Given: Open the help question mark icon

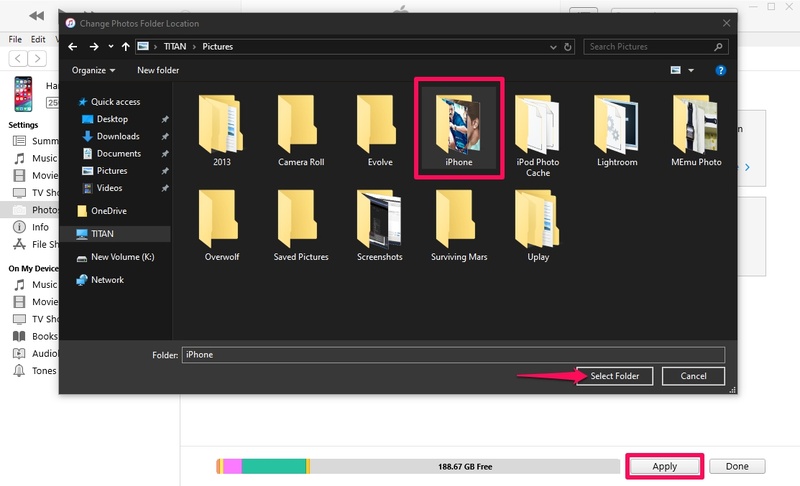Looking at the screenshot, I should [x=720, y=70].
